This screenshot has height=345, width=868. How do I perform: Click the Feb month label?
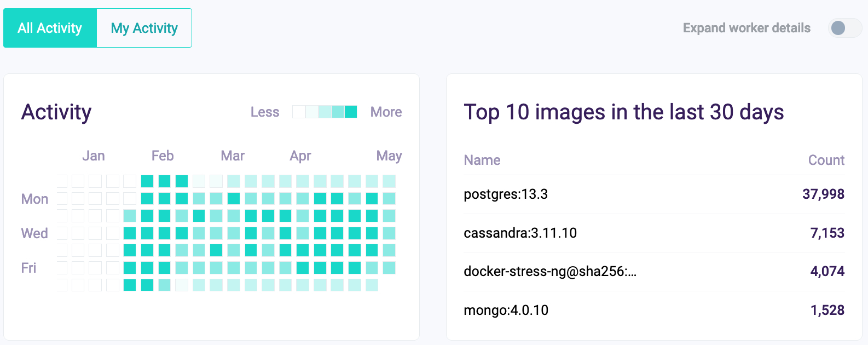pos(163,156)
